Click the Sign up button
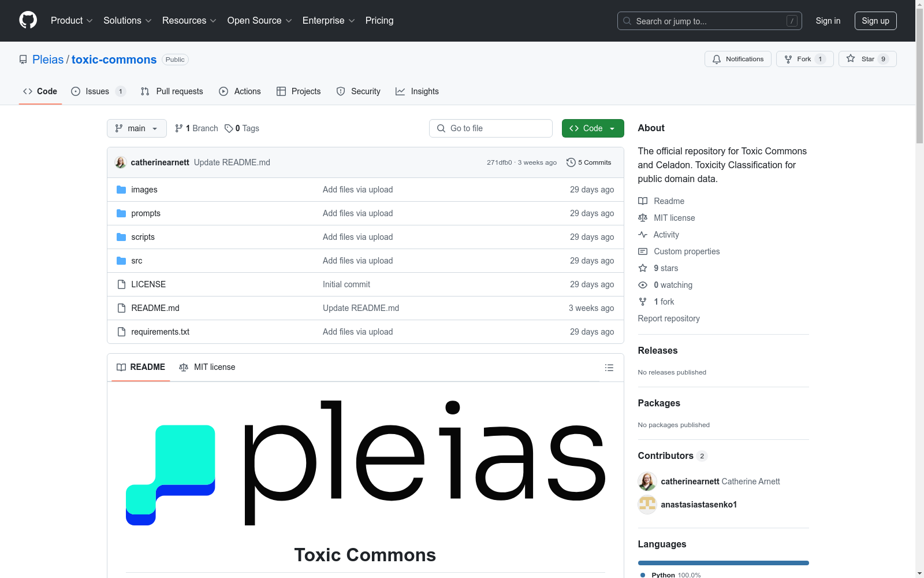Screen dimensions: 924x578 [x=875, y=21]
